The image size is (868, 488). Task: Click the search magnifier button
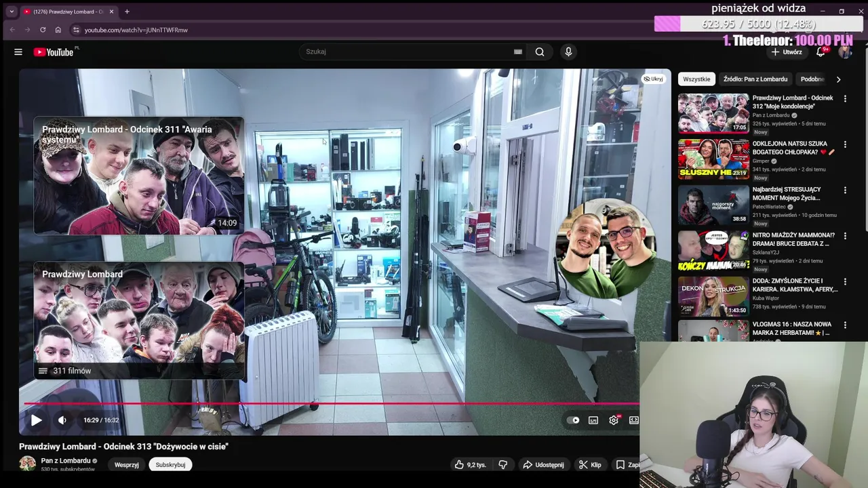point(540,52)
